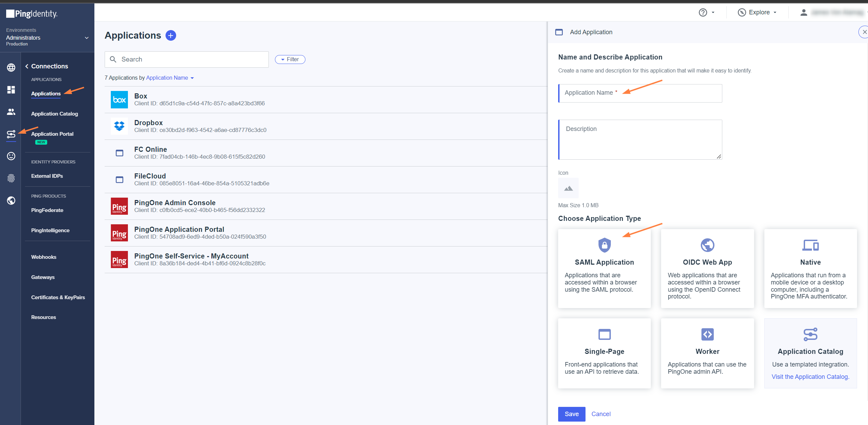This screenshot has height=425, width=868.
Task: Go to Certificates & KeyPairs menu item
Action: 58,297
